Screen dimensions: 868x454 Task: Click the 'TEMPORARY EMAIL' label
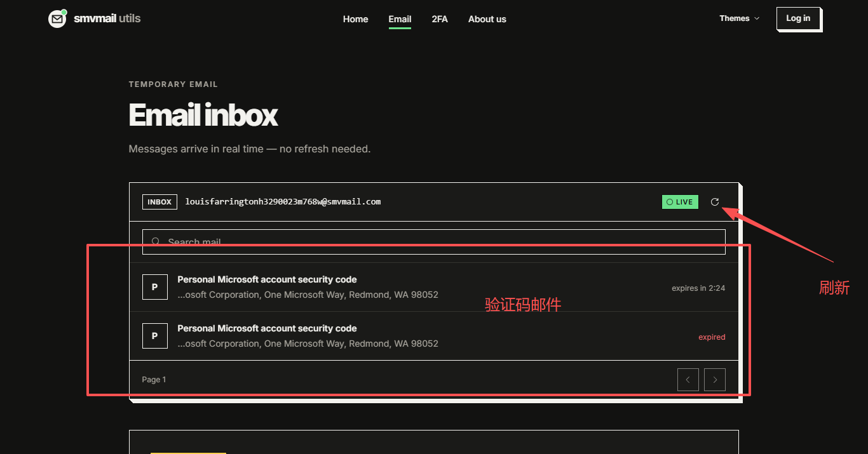pyautogui.click(x=173, y=84)
